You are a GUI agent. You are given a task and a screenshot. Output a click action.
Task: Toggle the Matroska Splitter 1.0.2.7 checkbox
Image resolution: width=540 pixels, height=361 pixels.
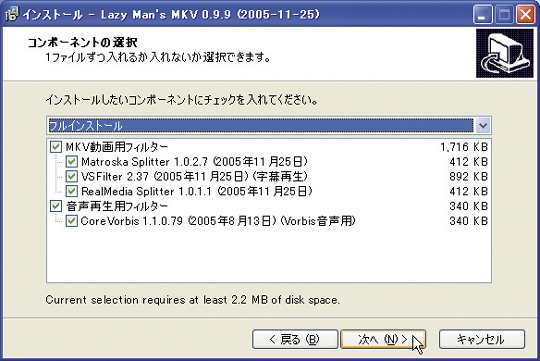coord(71,162)
